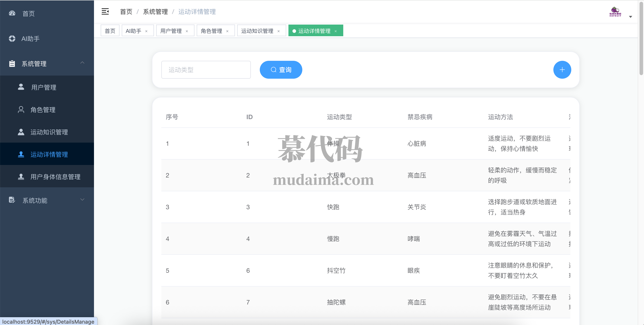644x325 pixels.
Task: Click the dashboard icon beside 首页
Action: point(12,13)
